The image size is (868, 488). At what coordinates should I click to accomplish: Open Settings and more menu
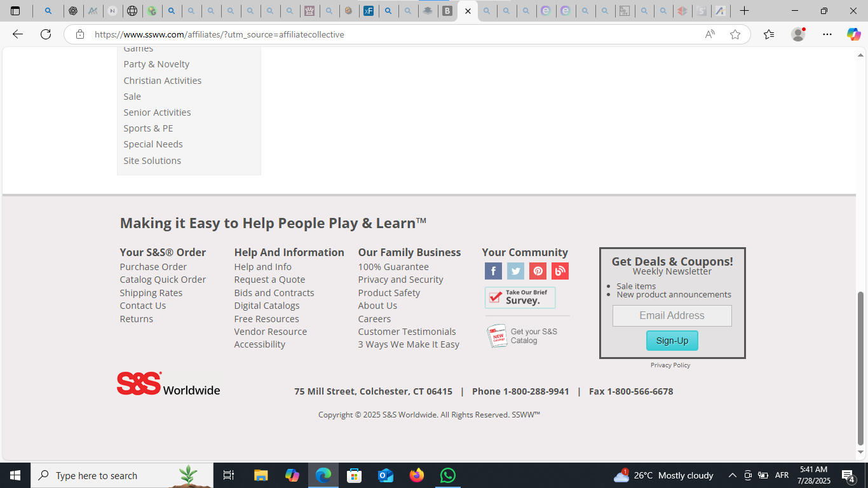point(827,34)
